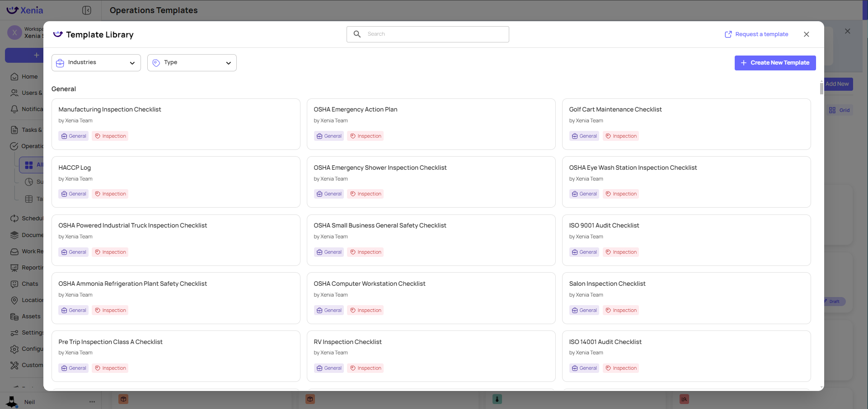Switch to Grid view behind the dialog
The height and width of the screenshot is (409, 868).
tap(840, 110)
